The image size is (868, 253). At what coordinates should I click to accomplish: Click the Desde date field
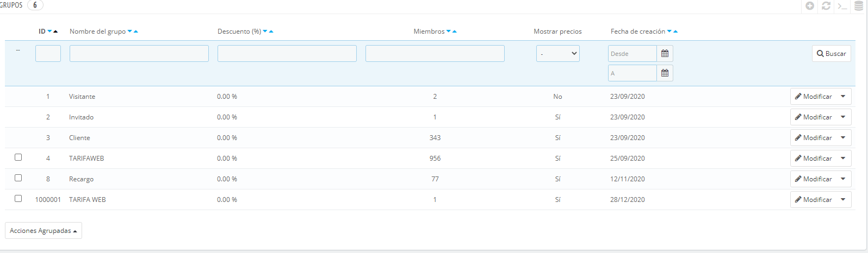[x=633, y=53]
